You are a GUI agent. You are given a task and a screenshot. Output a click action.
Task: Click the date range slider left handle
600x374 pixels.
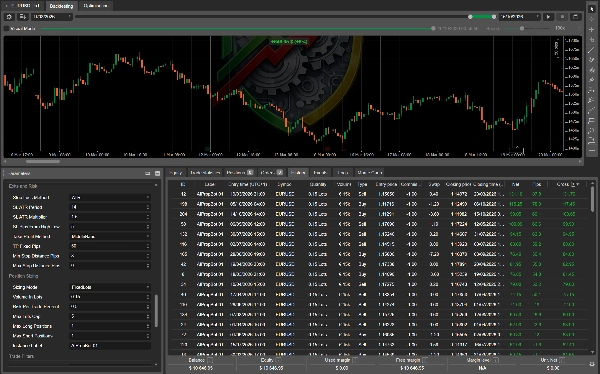[470, 17]
